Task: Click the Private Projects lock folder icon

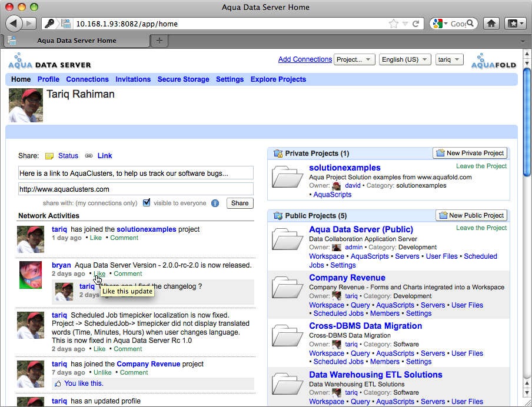Action: [x=278, y=154]
